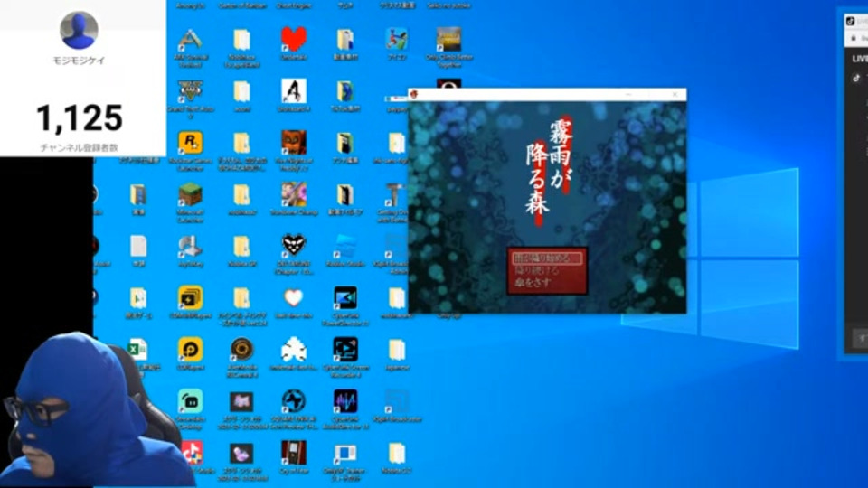Open Roblox GF folder
868x488 pixels.
(242, 246)
